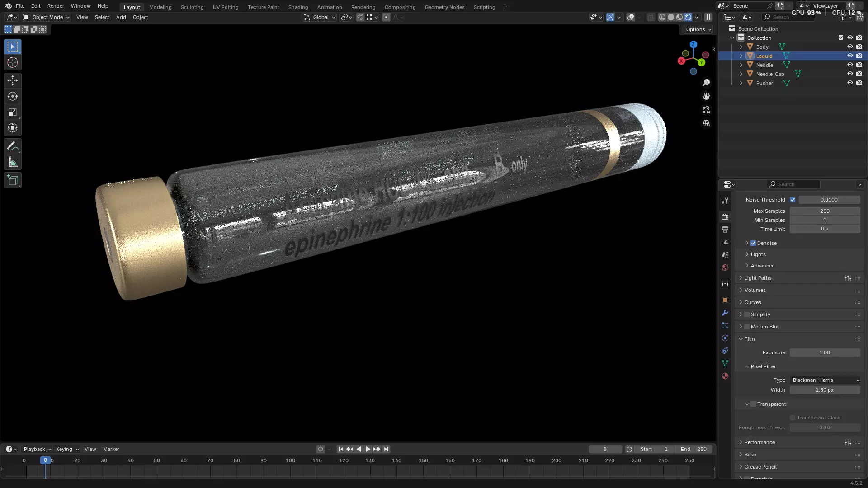Select the Annotate tool
The width and height of the screenshot is (868, 488).
[x=13, y=146]
